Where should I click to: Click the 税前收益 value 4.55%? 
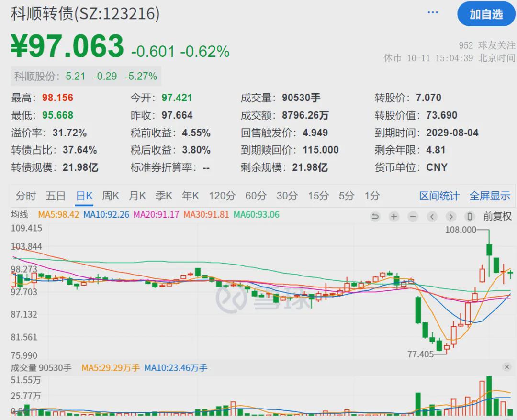click(196, 133)
